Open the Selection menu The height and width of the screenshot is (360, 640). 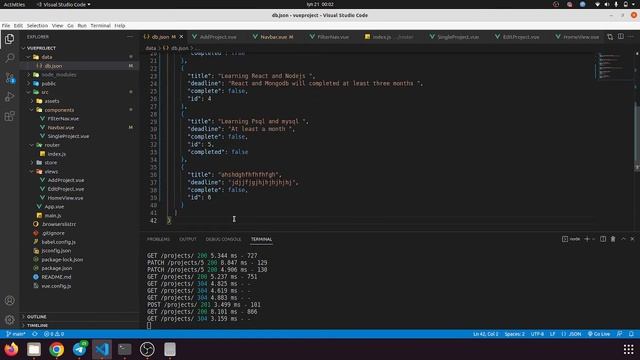[x=37, y=25]
